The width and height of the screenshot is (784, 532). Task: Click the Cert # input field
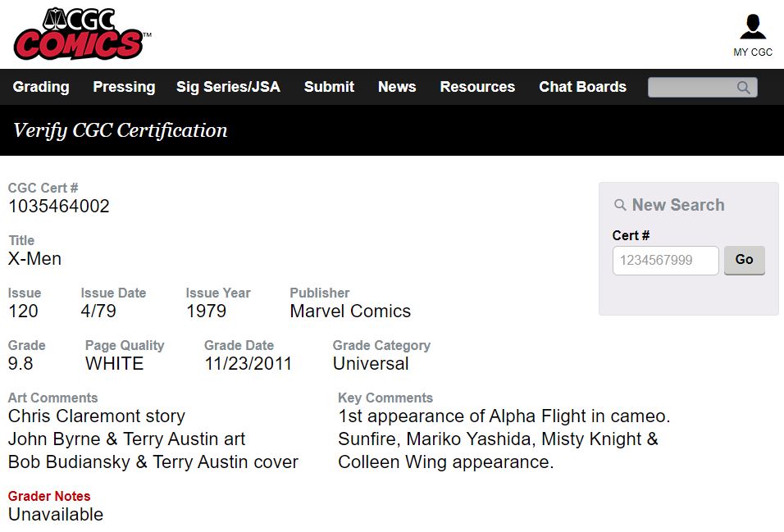[x=665, y=260]
